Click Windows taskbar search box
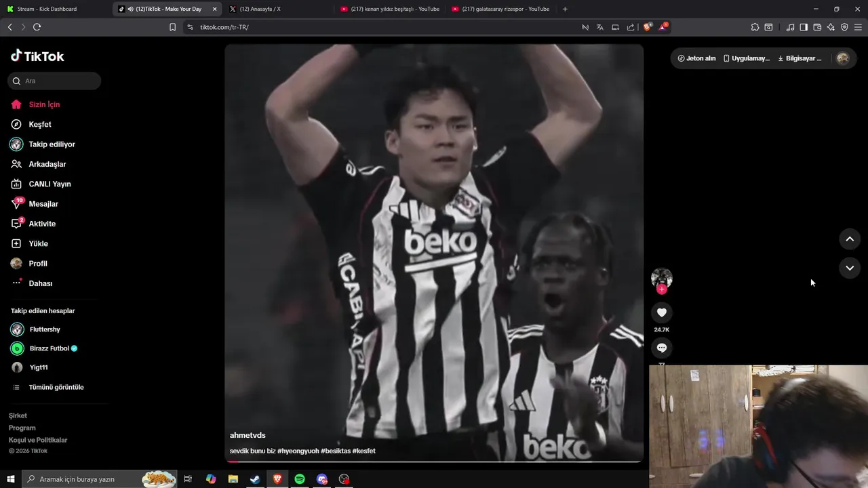Screen dimensions: 868x488 tap(100, 479)
